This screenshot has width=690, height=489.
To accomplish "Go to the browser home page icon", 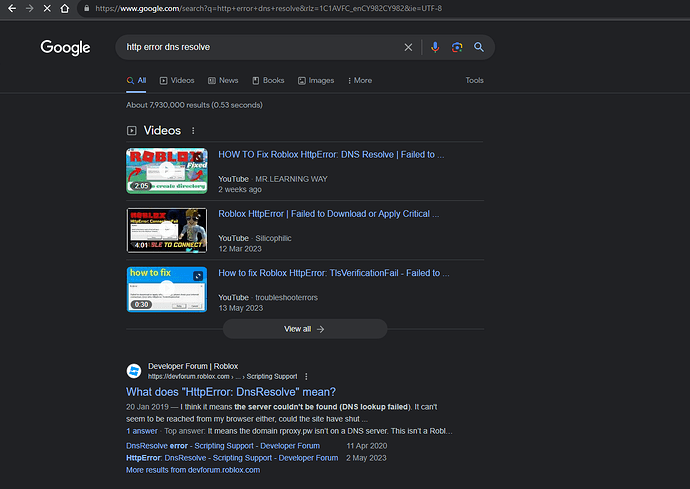I will point(65,8).
